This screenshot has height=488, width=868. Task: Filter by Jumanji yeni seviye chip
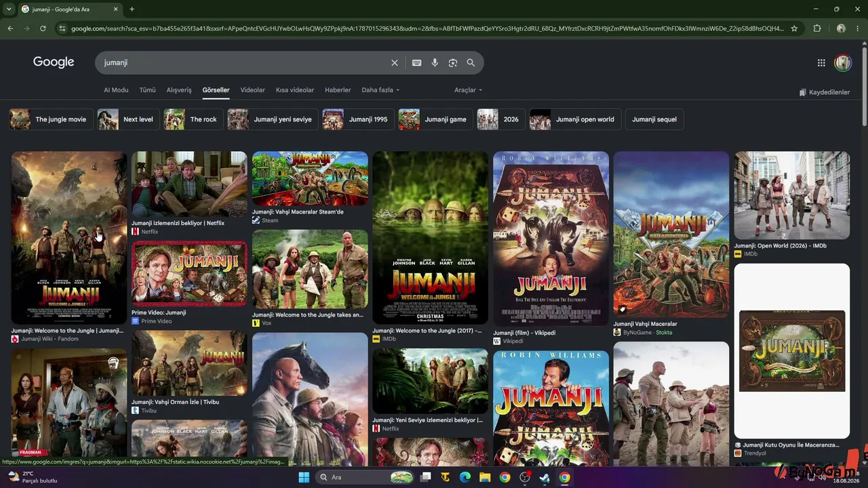(x=273, y=119)
